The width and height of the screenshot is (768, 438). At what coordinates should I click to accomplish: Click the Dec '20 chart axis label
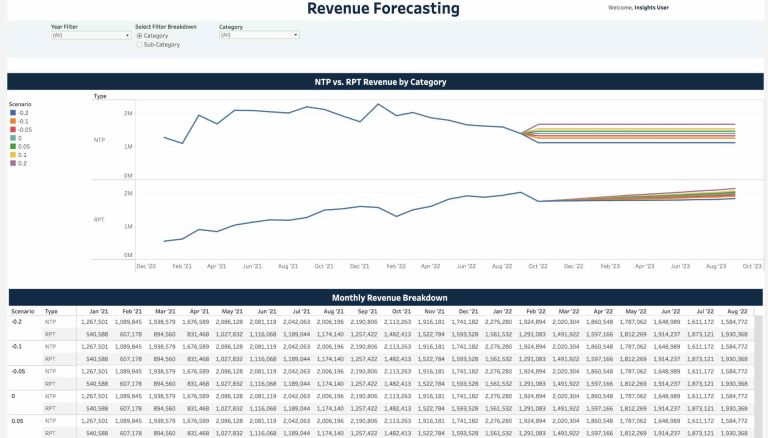point(146,266)
